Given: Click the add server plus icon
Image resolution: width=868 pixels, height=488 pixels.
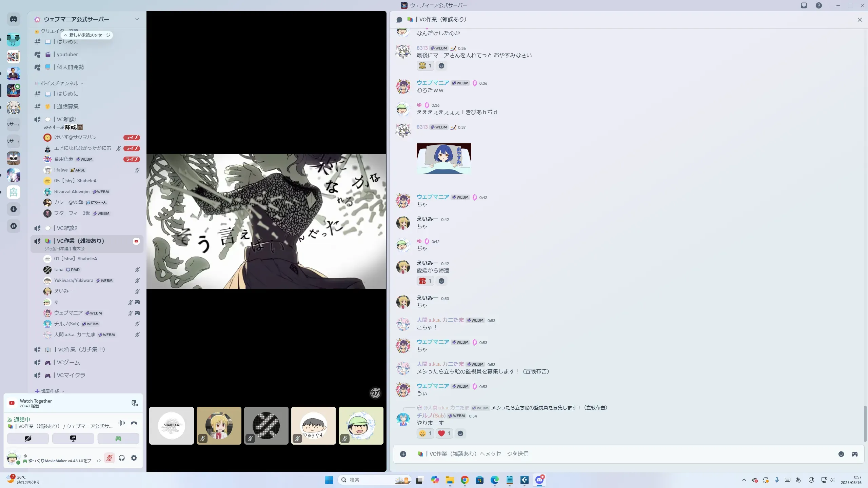Looking at the screenshot, I should pos(14,209).
